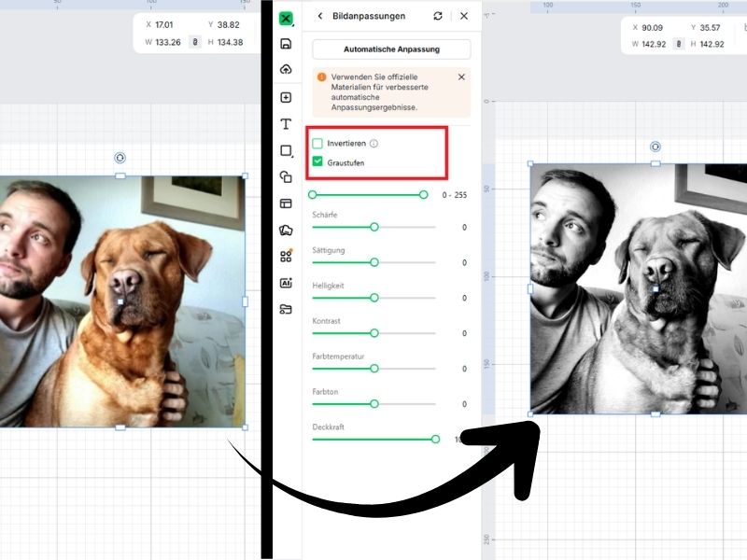The width and height of the screenshot is (747, 560).
Task: Click the save project icon in sidebar
Action: click(x=286, y=44)
